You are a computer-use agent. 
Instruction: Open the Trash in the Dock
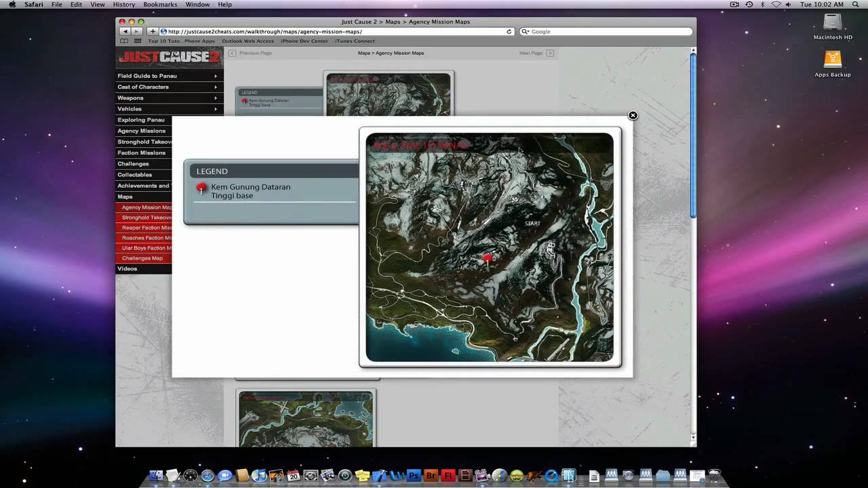[713, 476]
